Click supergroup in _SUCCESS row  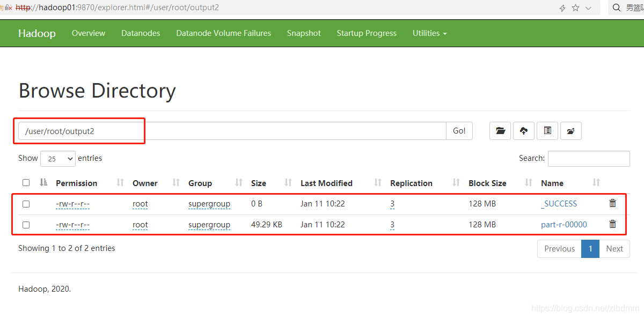[209, 204]
